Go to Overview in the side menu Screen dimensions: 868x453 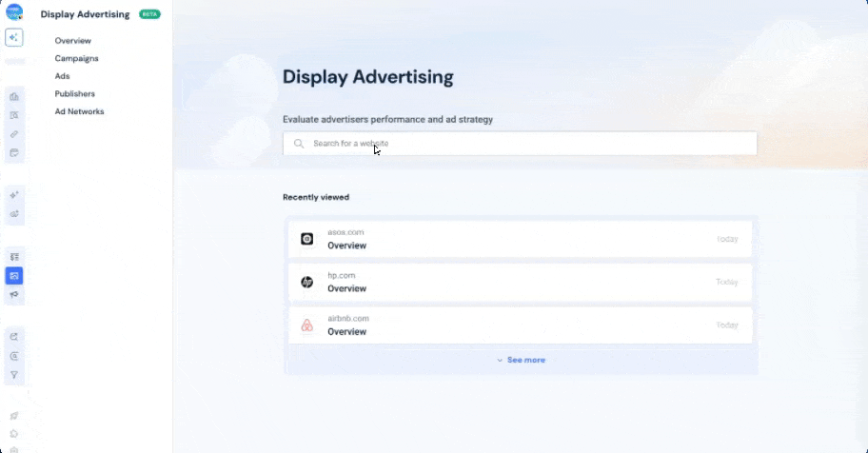(x=73, y=40)
